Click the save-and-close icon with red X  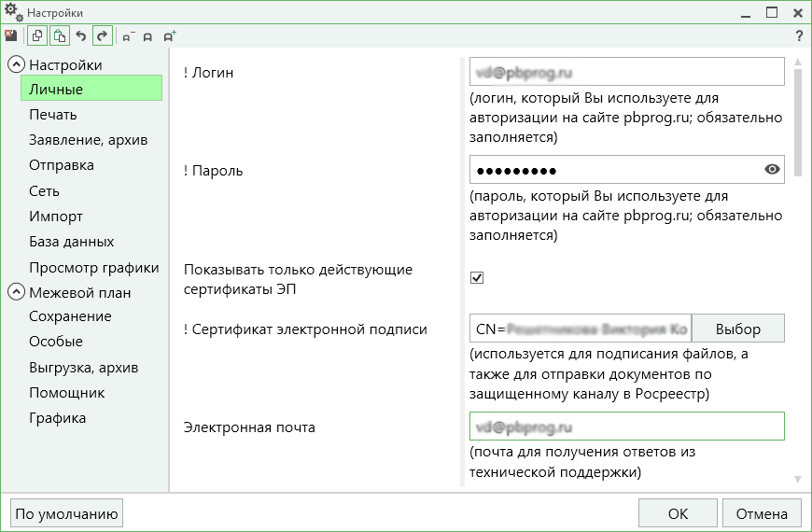(x=11, y=35)
